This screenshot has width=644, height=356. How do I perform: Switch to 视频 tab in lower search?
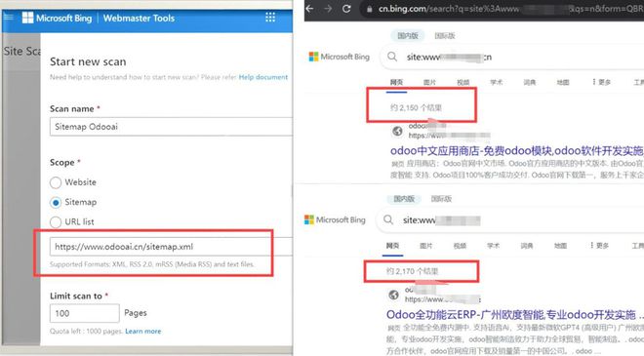click(460, 246)
